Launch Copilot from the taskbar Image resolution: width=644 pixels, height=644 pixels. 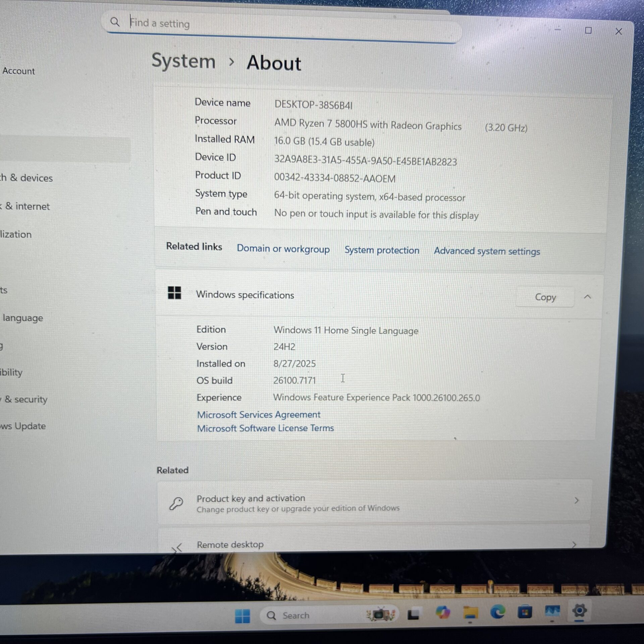click(442, 613)
